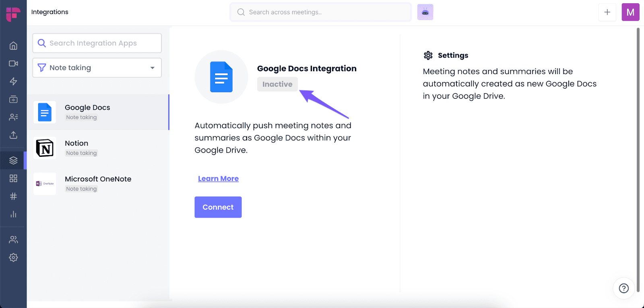Open the Upload sidebar icon

(x=13, y=135)
